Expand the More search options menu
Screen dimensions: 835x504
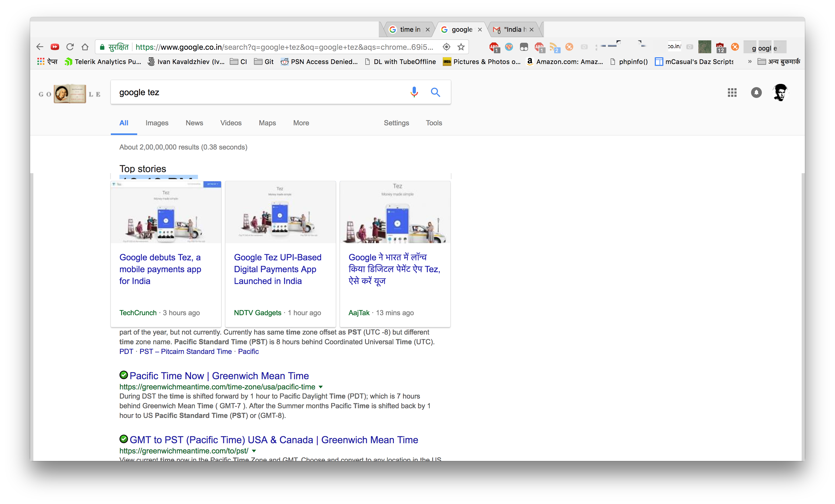(x=301, y=123)
